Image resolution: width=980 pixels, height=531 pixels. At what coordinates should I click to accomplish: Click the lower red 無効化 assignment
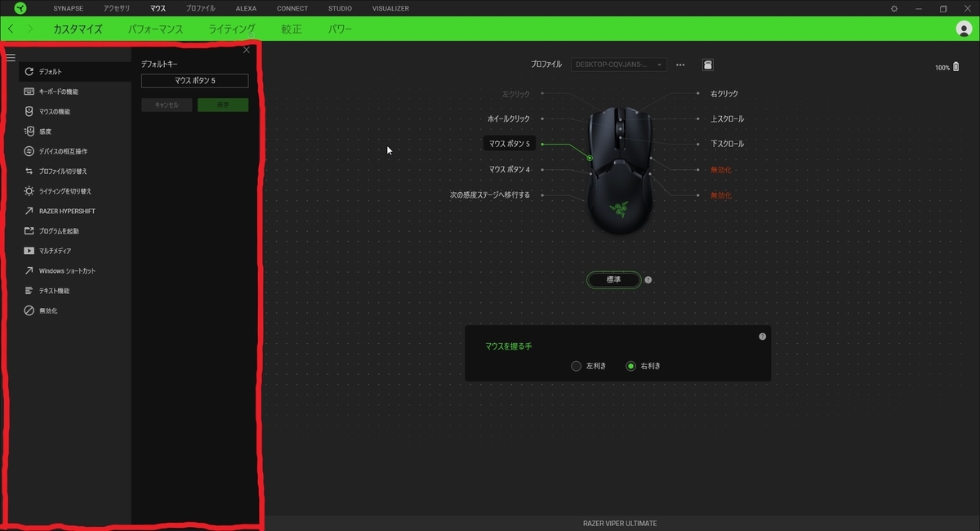click(x=721, y=195)
